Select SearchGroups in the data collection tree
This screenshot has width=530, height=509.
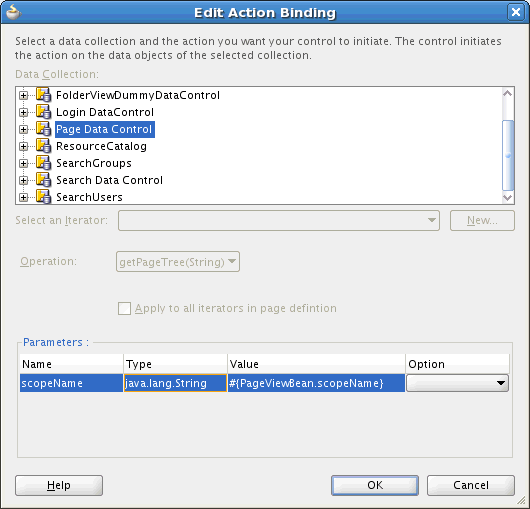pos(94,163)
